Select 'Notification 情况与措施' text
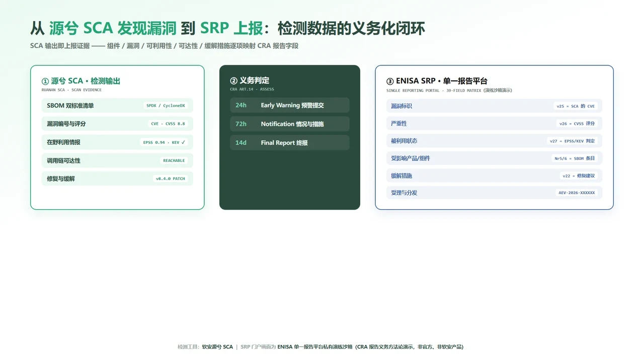The height and width of the screenshot is (362, 644). (292, 124)
